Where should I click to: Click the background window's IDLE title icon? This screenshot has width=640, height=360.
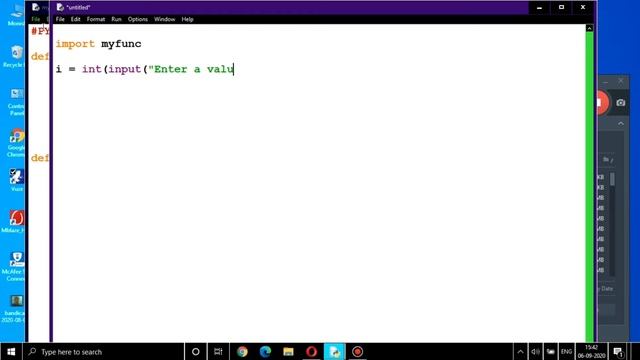point(36,7)
